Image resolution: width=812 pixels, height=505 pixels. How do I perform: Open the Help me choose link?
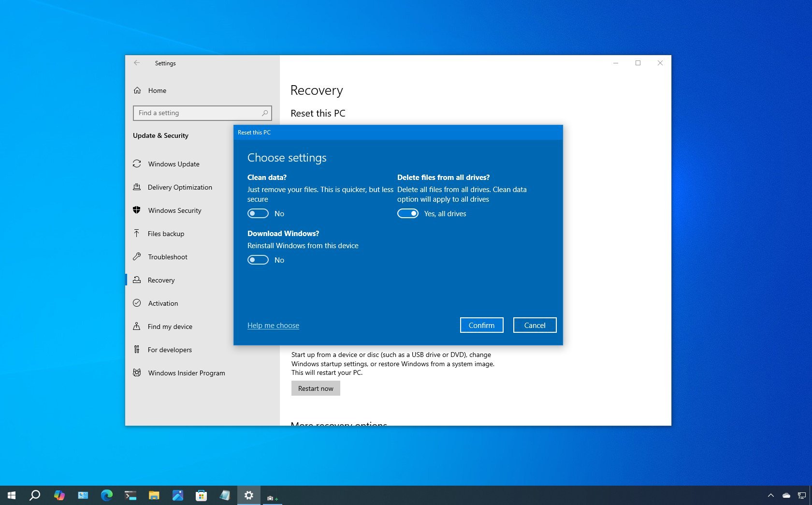[x=273, y=326]
